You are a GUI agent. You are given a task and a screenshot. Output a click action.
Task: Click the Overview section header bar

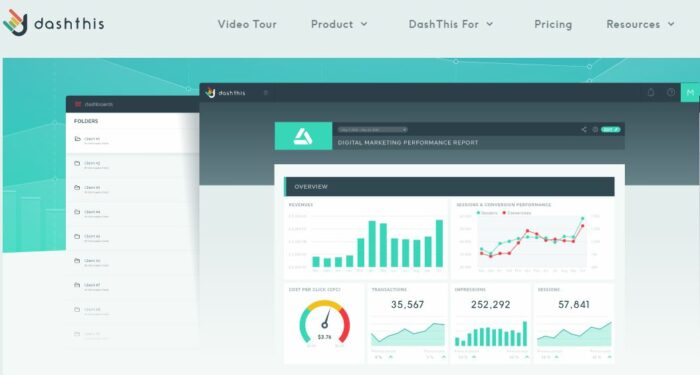pyautogui.click(x=449, y=187)
